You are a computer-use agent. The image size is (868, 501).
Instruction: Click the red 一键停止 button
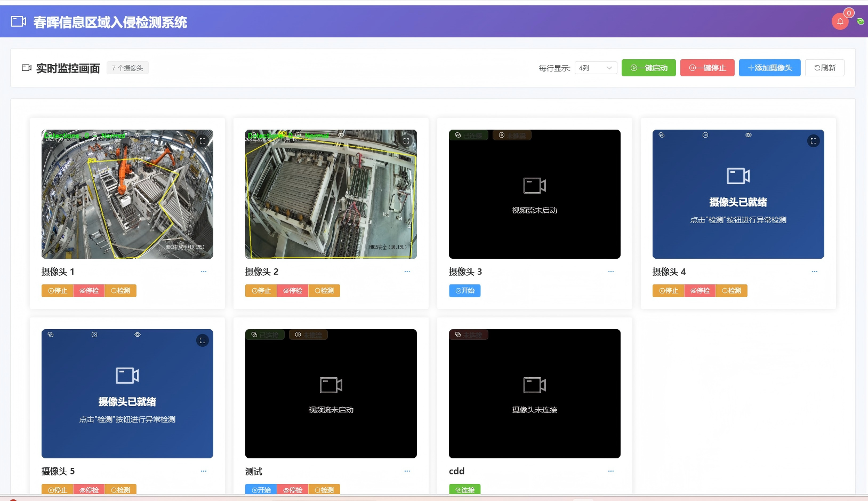pos(707,68)
